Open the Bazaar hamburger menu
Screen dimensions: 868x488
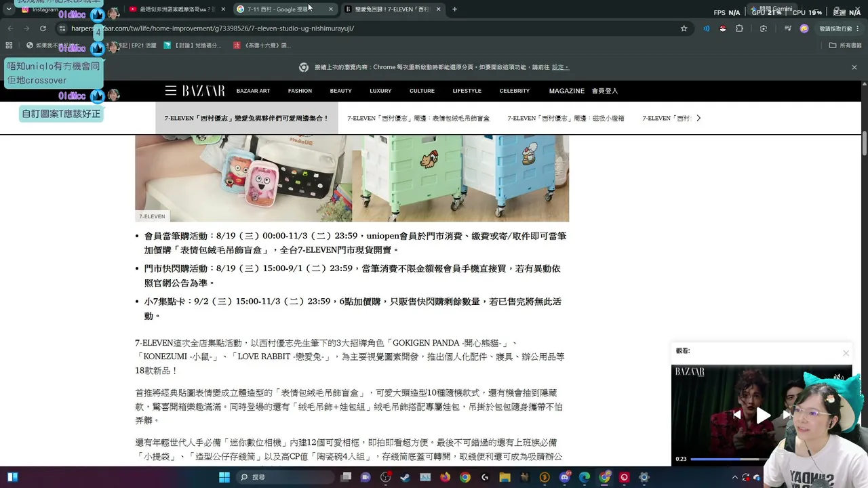click(x=171, y=91)
